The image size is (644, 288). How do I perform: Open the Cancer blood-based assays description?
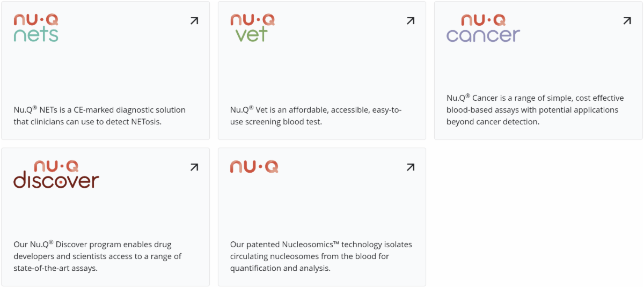coord(535,109)
